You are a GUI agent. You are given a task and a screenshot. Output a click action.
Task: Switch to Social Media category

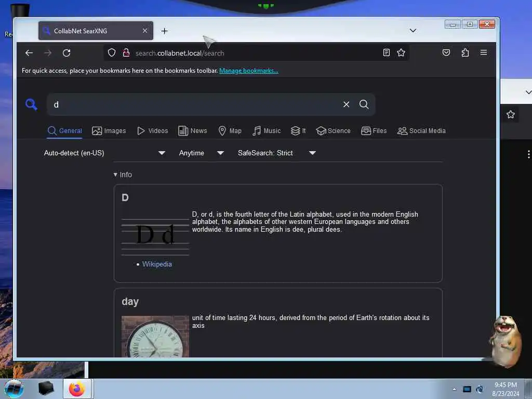click(x=421, y=131)
